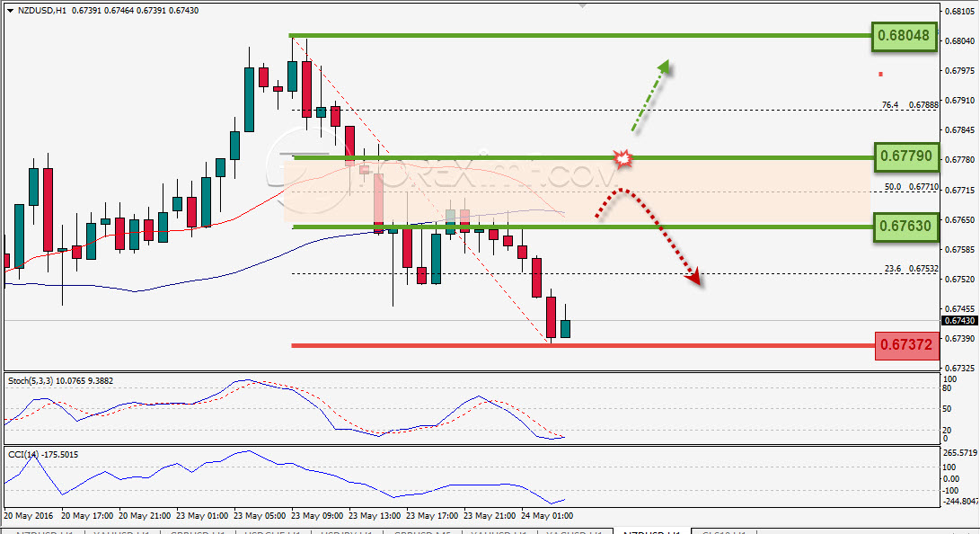The image size is (980, 534).
Task: Select Fibonacci label "76.4 0.67888"
Action: pos(909,104)
